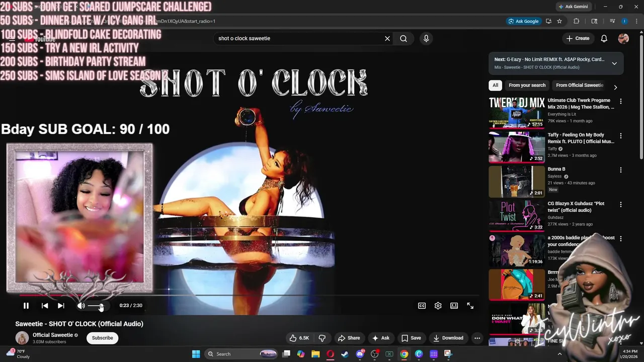Viewport: 644px width, 362px height.
Task: Open the Chrome profile button
Action: point(624,21)
